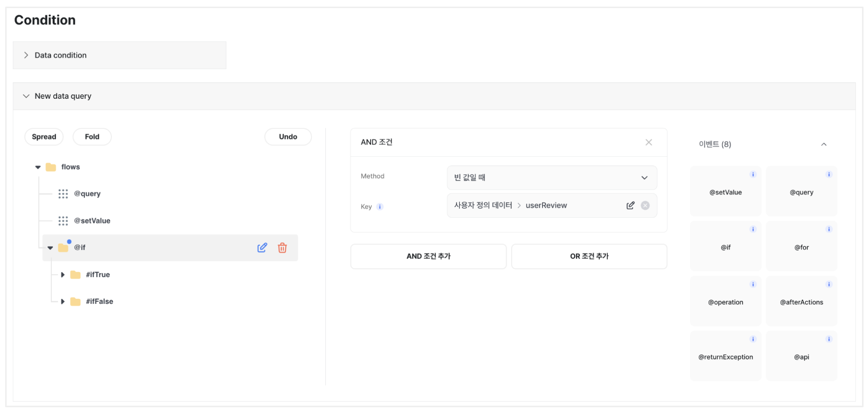Image resolution: width=868 pixels, height=412 pixels.
Task: Open info icon on @afterActions event card
Action: 829,284
